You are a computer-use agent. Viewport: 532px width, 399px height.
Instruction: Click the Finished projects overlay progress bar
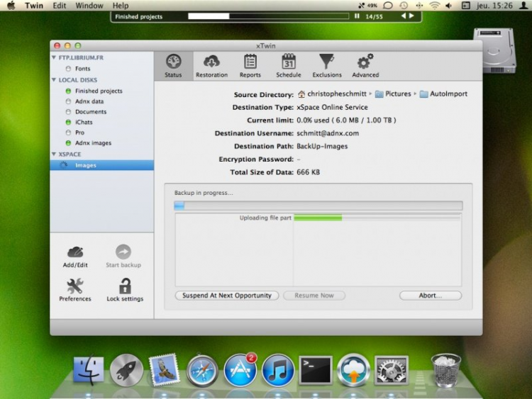tap(268, 16)
